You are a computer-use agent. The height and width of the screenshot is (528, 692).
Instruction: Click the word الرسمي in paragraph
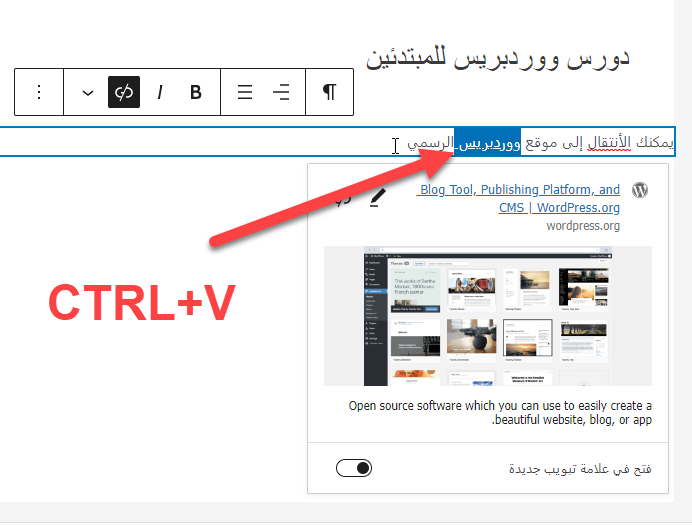[430, 143]
